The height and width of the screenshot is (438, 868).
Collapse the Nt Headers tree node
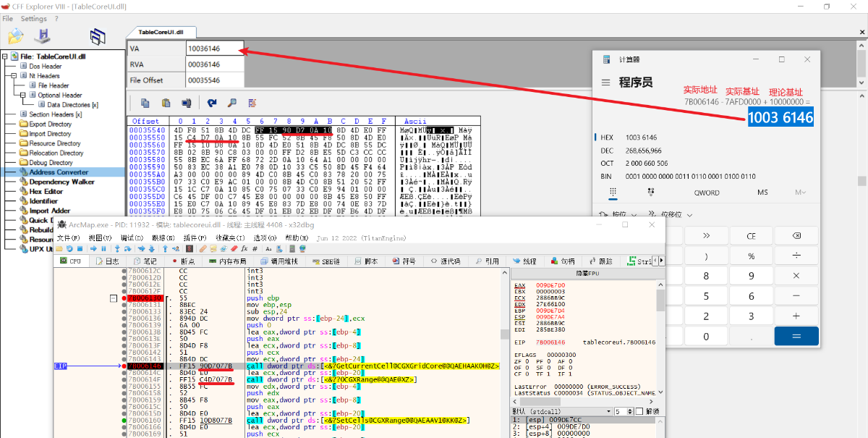[14, 76]
